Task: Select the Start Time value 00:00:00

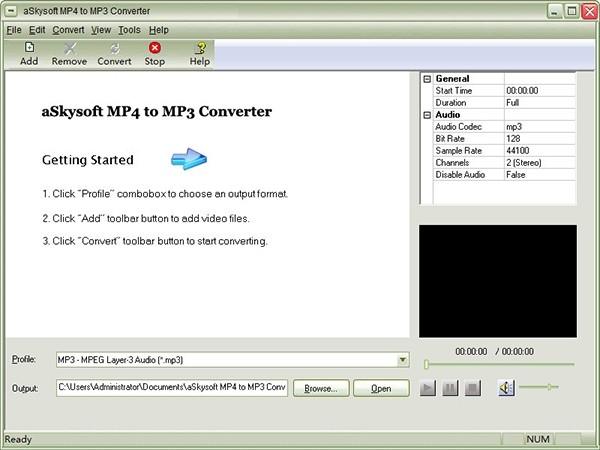Action: pos(522,91)
